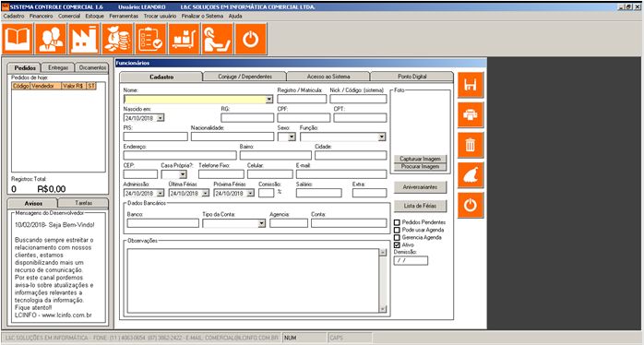The image size is (644, 345).
Task: Click the Vendedor column header
Action: (46, 86)
